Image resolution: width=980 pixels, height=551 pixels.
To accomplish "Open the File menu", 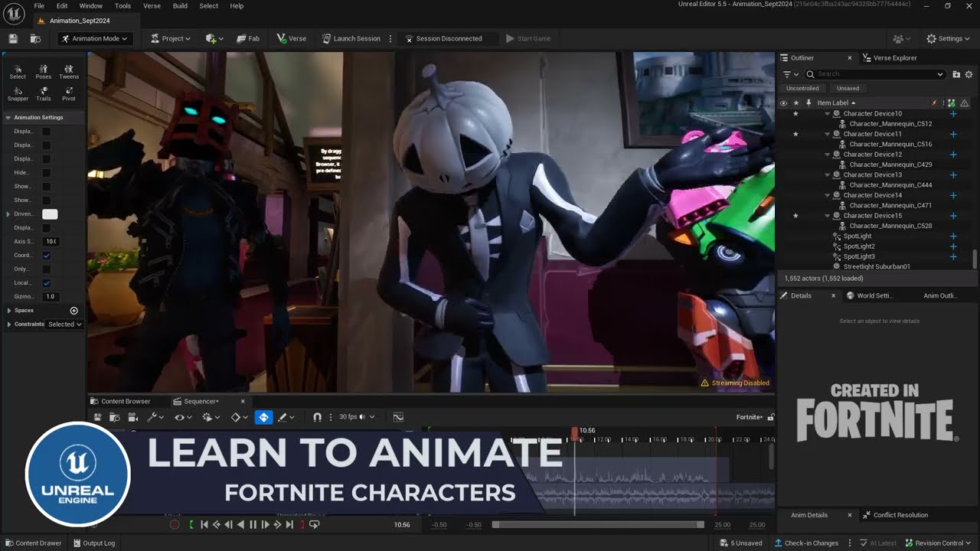I will (x=39, y=5).
